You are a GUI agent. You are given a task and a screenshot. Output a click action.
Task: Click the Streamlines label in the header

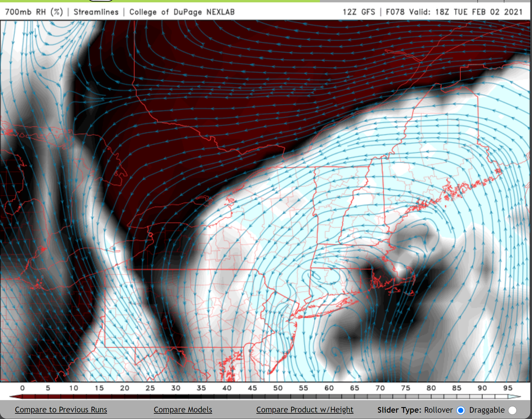96,12
